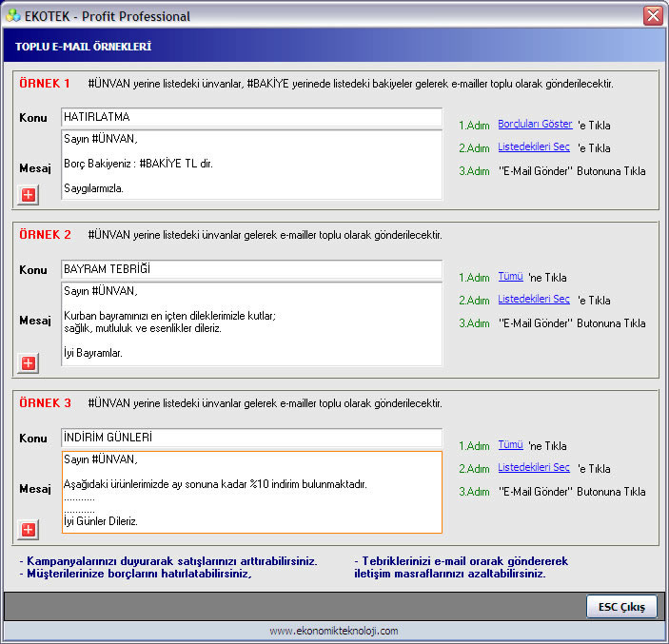Click the 1.Adım label in ÖRNEK 2

[x=474, y=278]
